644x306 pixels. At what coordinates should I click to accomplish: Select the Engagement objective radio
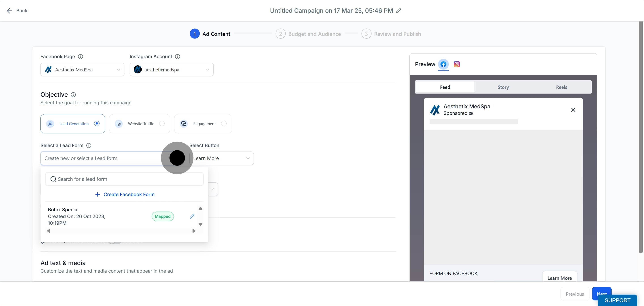point(224,123)
